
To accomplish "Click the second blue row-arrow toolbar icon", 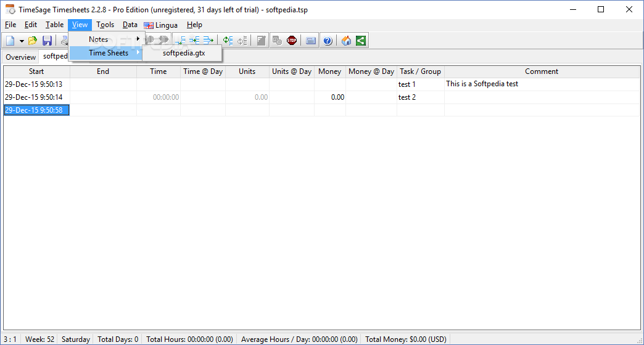I will (x=194, y=41).
